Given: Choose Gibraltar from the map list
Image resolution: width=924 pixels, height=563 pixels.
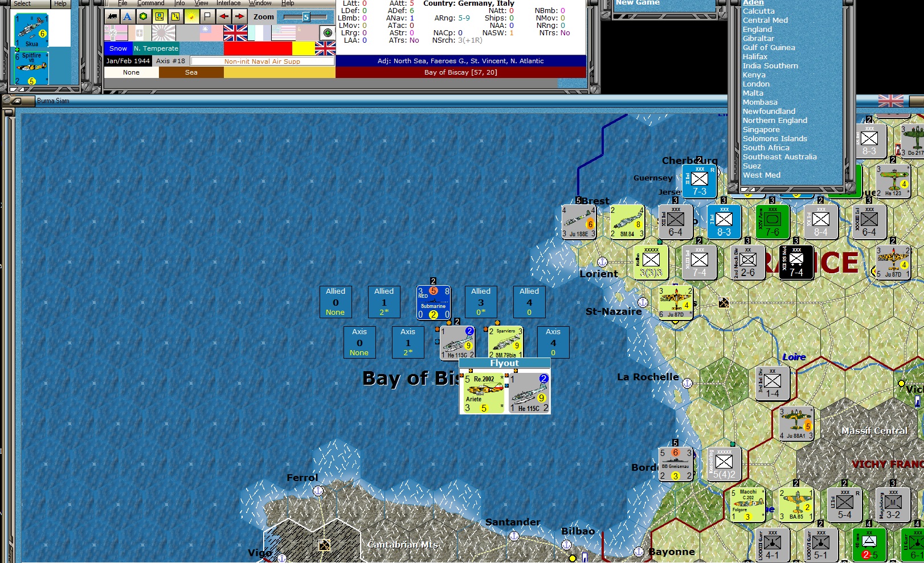Looking at the screenshot, I should pyautogui.click(x=758, y=39).
